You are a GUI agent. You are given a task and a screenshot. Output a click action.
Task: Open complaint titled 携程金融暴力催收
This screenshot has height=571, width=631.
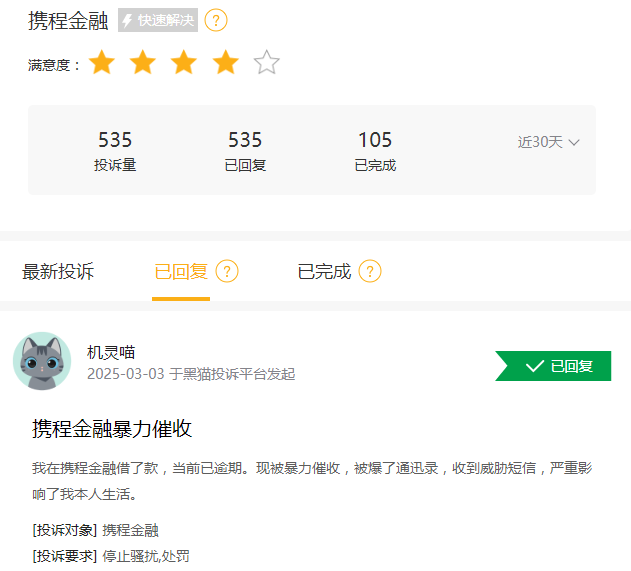(x=112, y=429)
